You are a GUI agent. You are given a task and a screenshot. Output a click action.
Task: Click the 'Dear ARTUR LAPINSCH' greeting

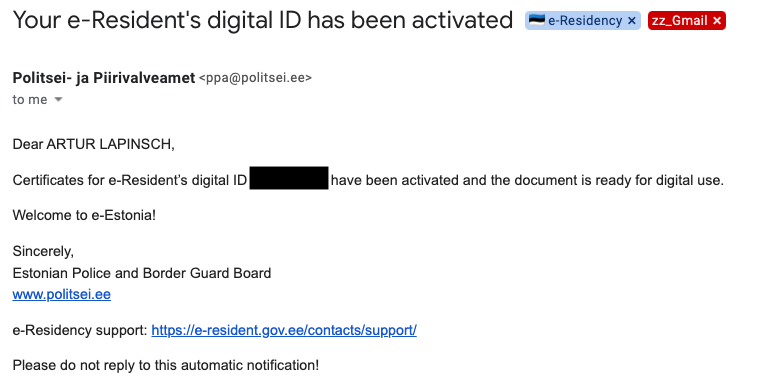tap(94, 145)
